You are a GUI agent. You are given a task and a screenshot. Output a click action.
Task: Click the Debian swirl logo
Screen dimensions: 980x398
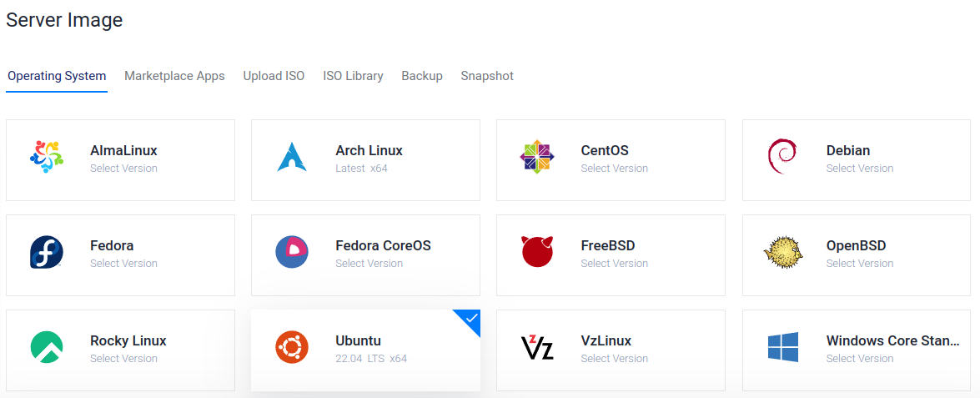(x=781, y=156)
